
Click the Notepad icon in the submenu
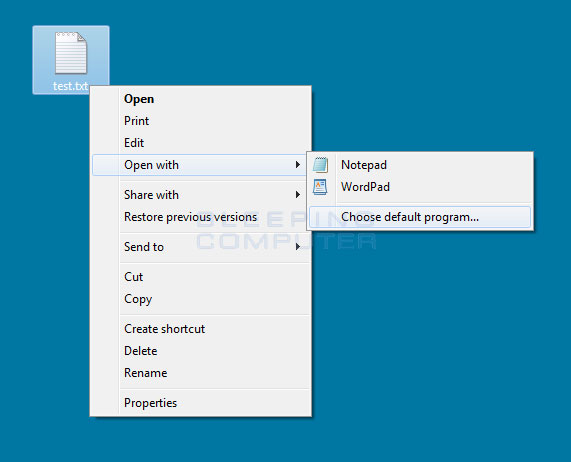pos(320,165)
